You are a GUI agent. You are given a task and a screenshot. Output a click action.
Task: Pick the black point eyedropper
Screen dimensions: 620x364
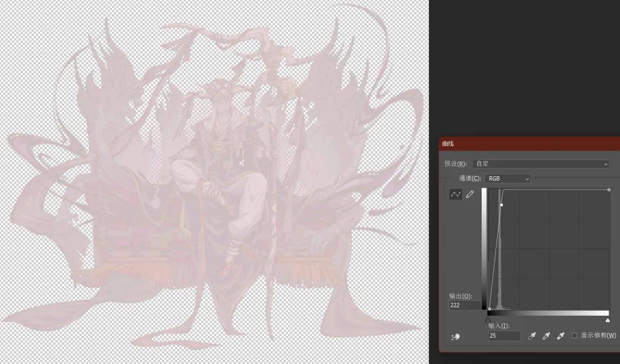(532, 335)
